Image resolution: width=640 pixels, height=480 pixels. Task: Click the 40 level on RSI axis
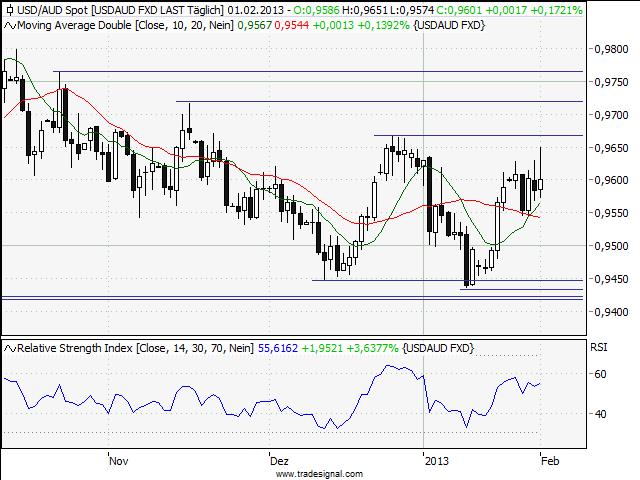click(602, 413)
